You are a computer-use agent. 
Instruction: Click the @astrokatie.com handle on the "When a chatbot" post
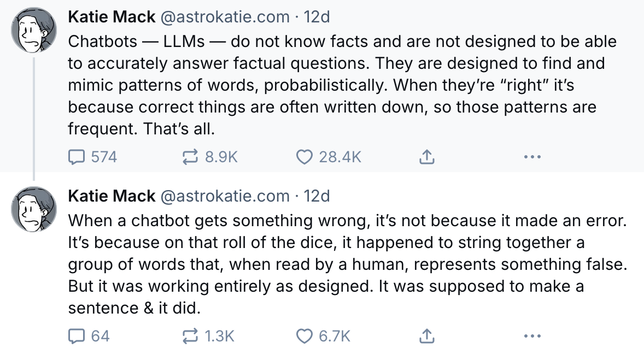(224, 196)
